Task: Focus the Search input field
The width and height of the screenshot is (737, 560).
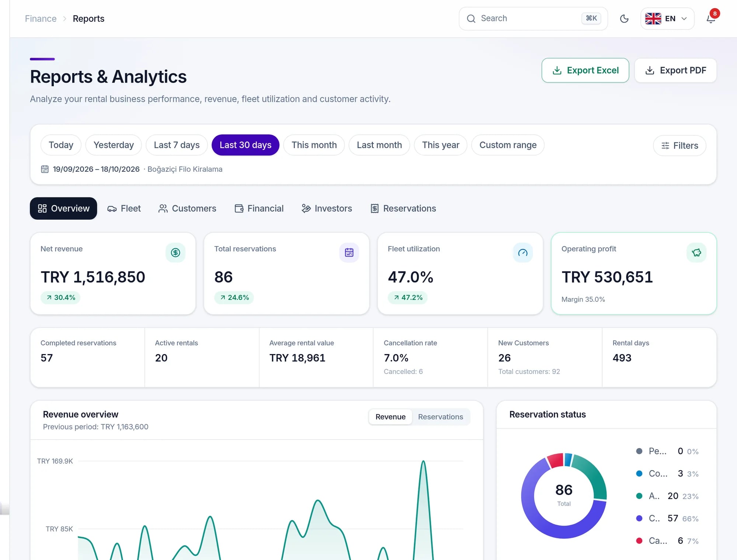Action: click(x=533, y=18)
